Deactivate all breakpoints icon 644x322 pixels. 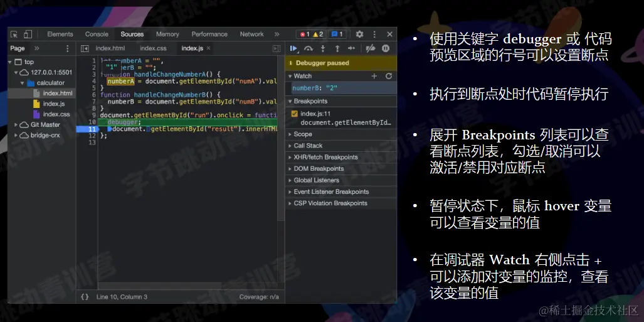coord(370,48)
